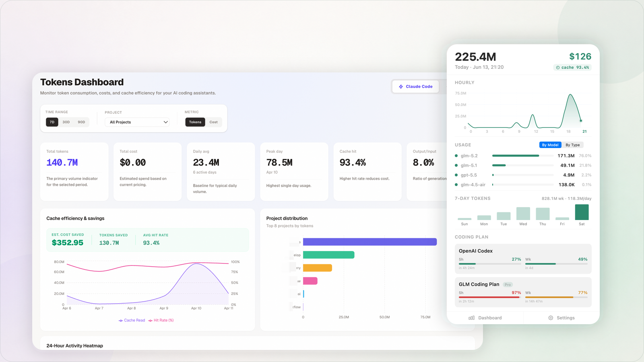Click the 130.7M tokens saved value
Viewport: 644px width, 362px height.
click(109, 243)
